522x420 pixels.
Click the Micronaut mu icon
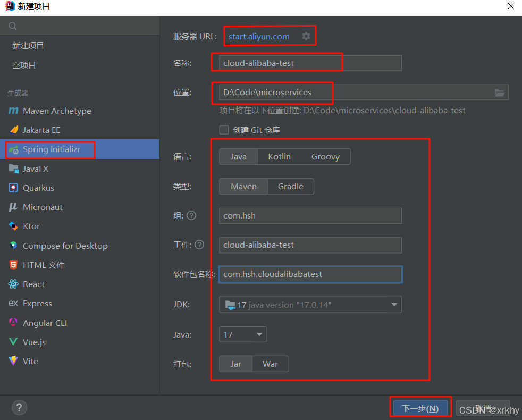(x=13, y=207)
